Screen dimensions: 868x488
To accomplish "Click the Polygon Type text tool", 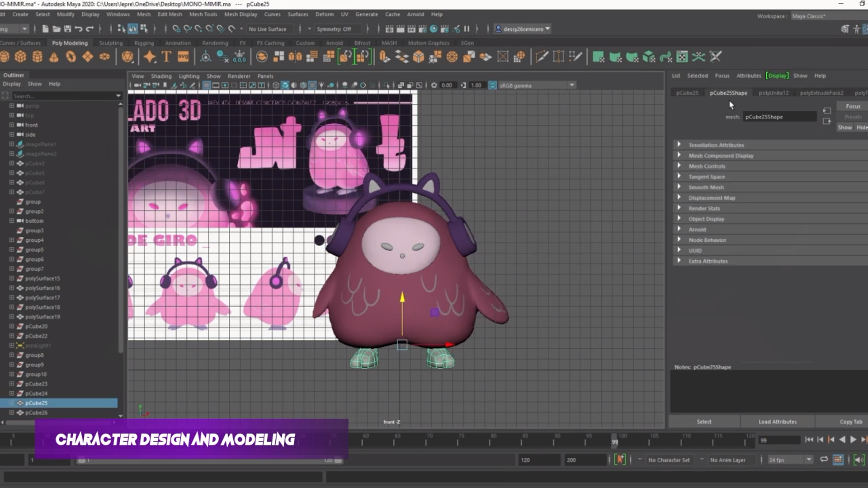I will click(166, 57).
